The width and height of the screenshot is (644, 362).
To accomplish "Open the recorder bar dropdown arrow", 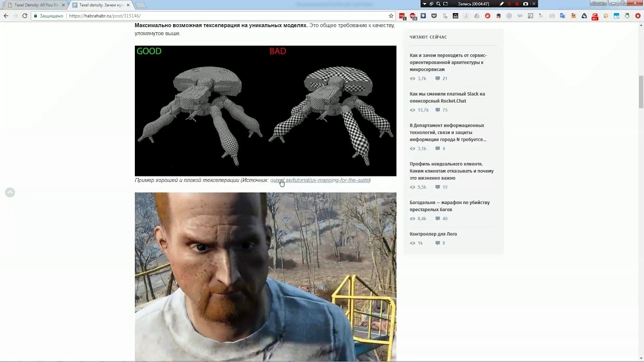I will 425,4.
